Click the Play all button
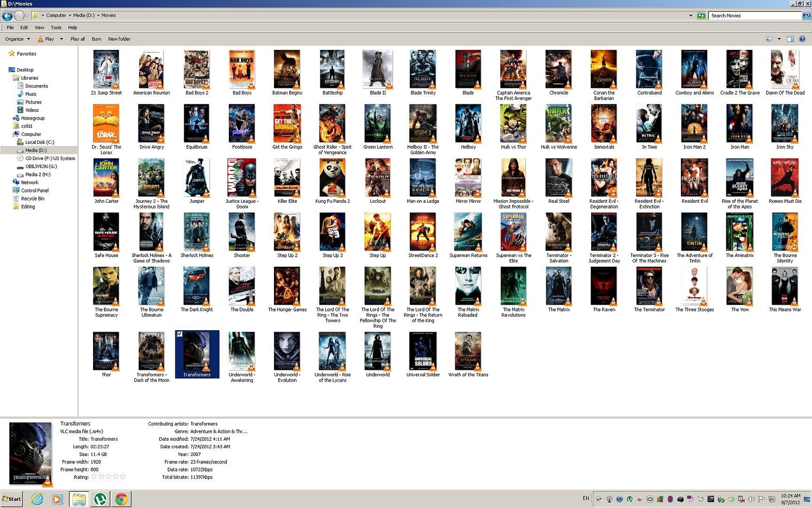 [x=78, y=39]
